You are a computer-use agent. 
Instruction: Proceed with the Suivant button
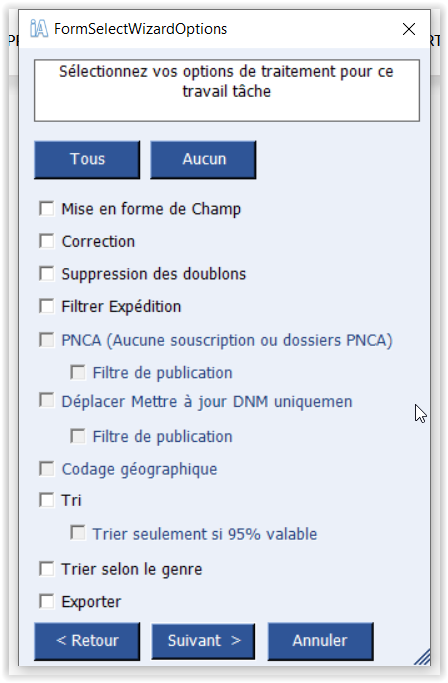tap(204, 641)
